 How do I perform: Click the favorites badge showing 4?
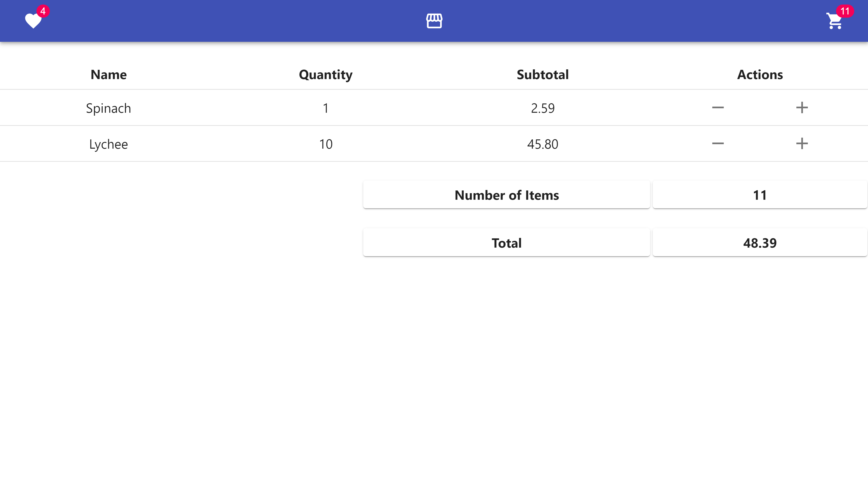tap(43, 11)
